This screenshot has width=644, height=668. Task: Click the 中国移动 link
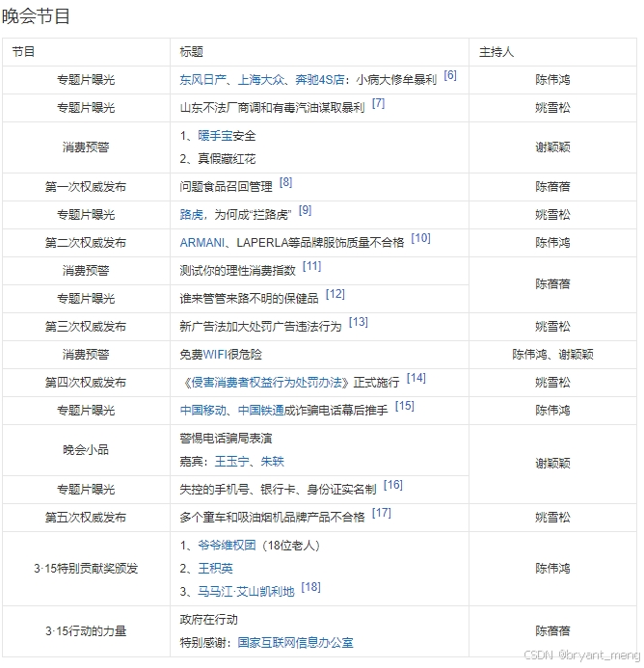[x=202, y=411]
